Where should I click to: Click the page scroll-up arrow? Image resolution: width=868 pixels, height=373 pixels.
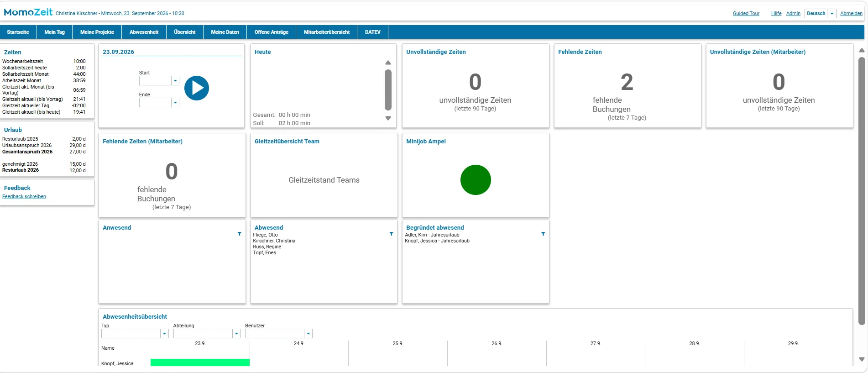[862, 50]
